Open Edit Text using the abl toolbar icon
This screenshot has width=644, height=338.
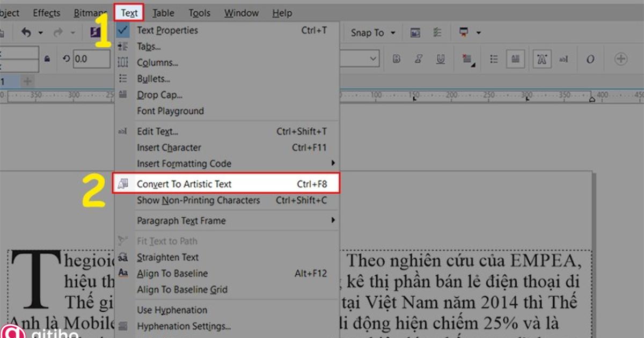563,58
